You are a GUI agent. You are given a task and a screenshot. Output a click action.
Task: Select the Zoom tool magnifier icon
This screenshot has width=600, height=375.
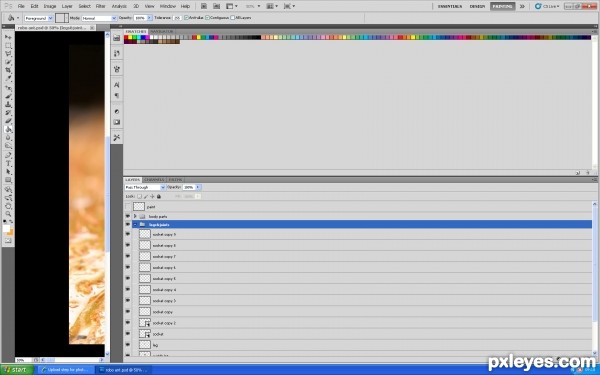(x=8, y=214)
